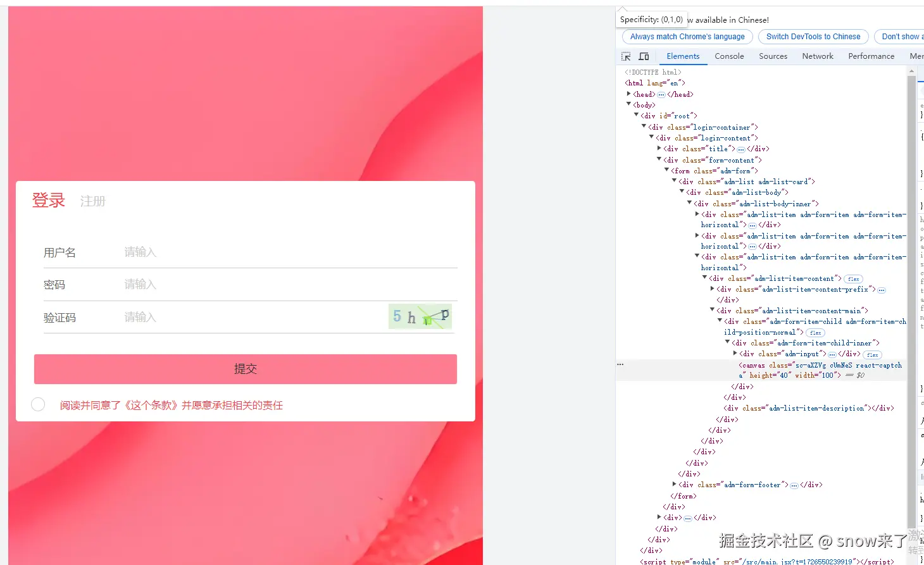Viewport: 924px width, 565px height.
Task: Collapse the adm-list-body-inner div node
Action: click(x=690, y=203)
